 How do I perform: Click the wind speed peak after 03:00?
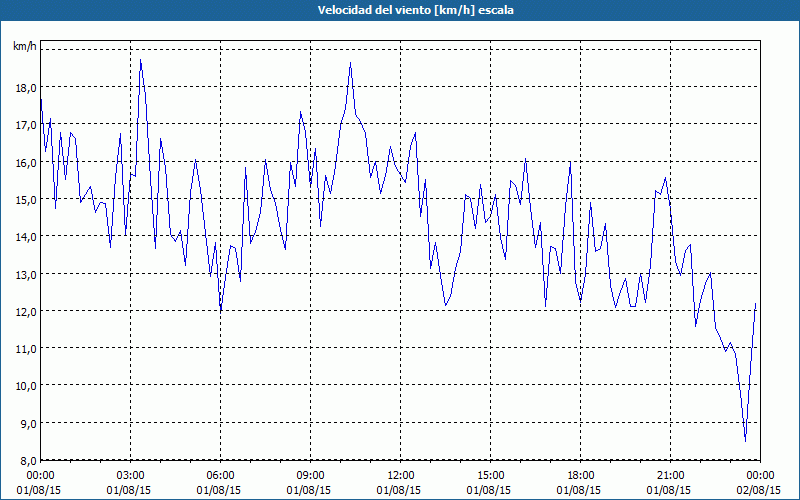(x=141, y=60)
